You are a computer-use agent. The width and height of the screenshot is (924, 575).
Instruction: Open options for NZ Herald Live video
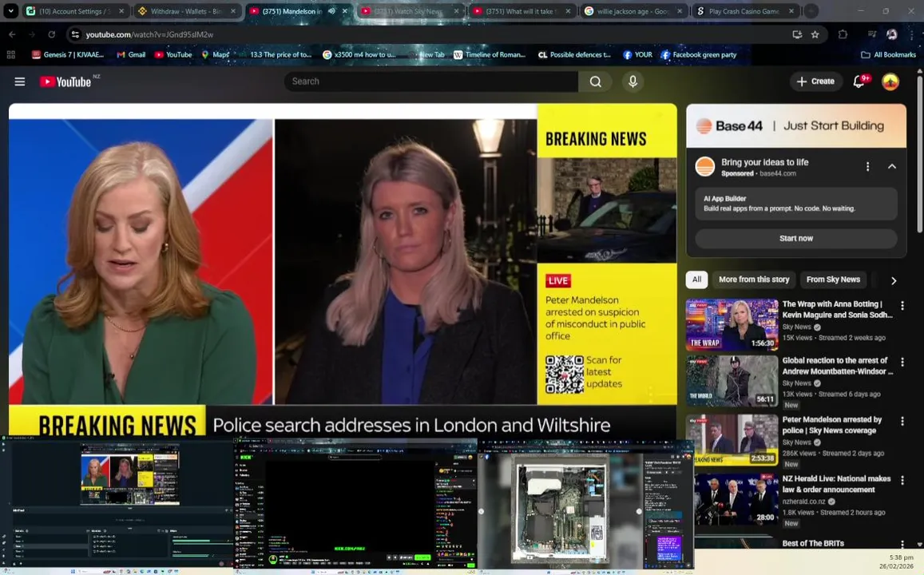[902, 481]
